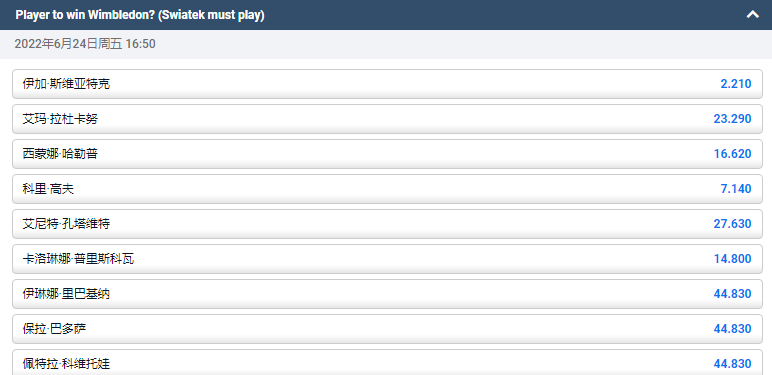Collapse the Wimbledon market chevron icon

[752, 15]
